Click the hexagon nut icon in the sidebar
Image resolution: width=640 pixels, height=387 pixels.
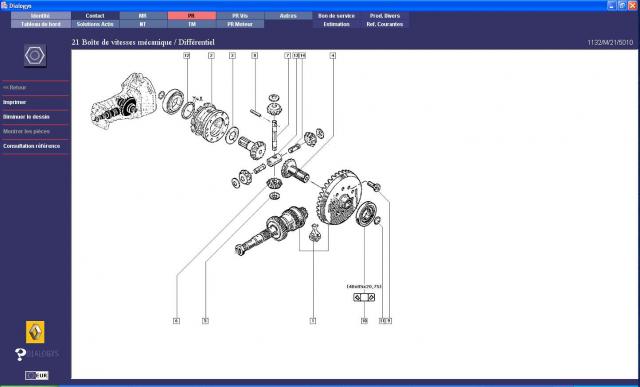click(35, 56)
